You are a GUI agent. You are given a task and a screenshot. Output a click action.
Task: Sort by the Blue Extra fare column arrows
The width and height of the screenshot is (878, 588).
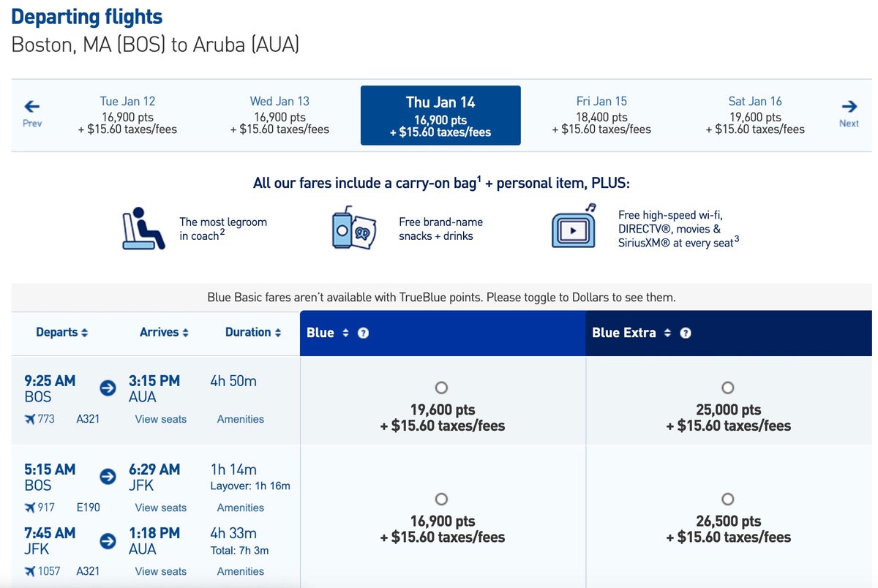pos(667,333)
